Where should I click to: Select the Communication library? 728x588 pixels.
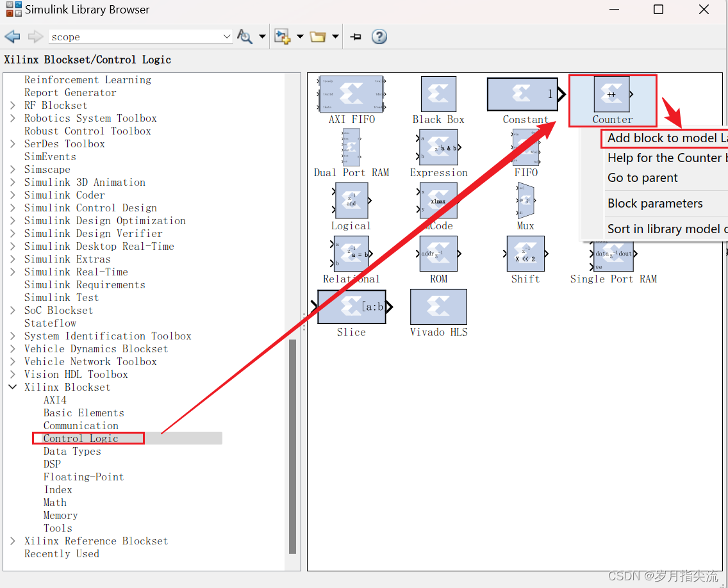(x=81, y=425)
